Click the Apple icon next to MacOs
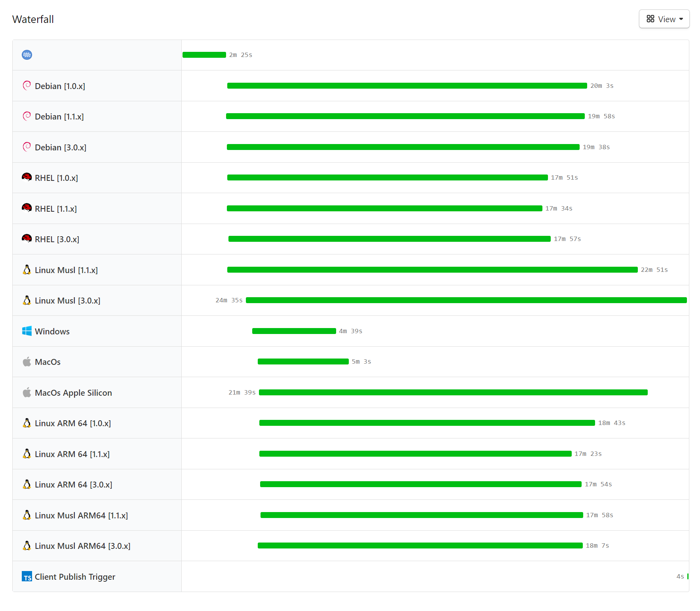 pyautogui.click(x=27, y=361)
